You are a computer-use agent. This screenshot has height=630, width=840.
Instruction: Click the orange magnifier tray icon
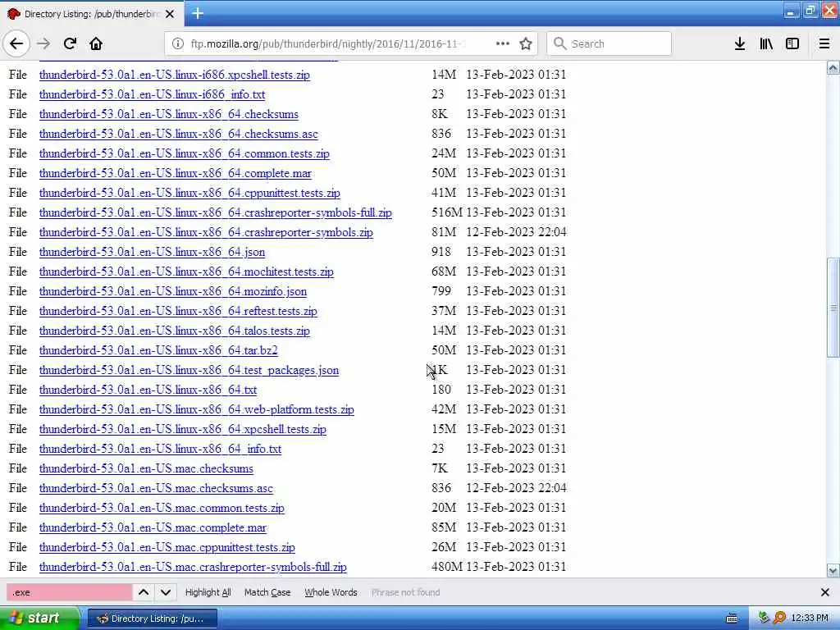[779, 619]
